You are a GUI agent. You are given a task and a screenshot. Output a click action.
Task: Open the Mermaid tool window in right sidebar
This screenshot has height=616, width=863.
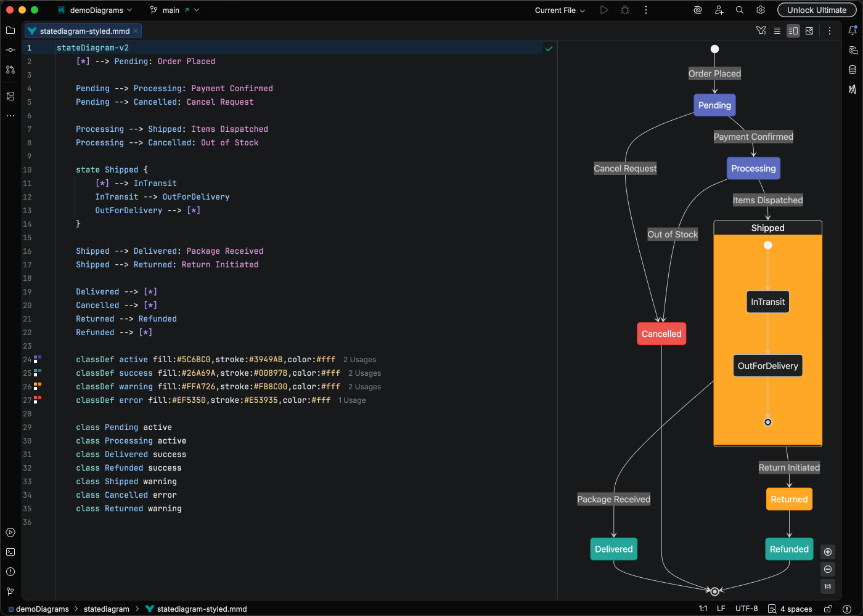point(853,89)
